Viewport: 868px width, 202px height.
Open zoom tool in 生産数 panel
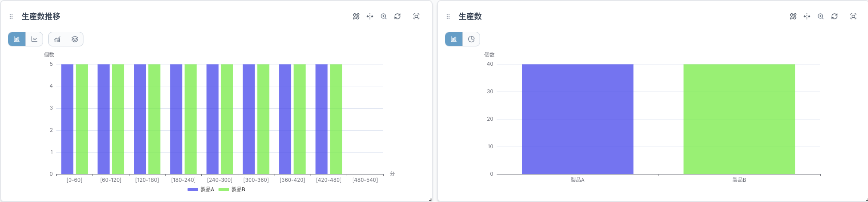point(821,16)
